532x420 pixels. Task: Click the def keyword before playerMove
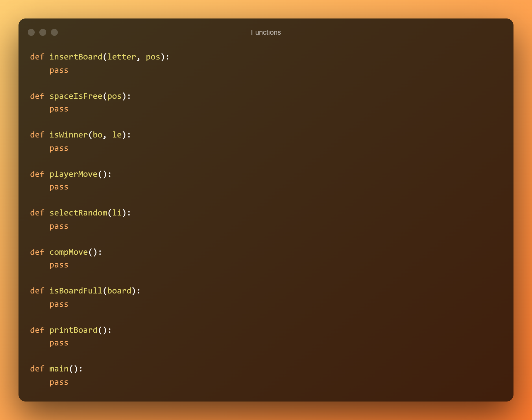(x=37, y=174)
